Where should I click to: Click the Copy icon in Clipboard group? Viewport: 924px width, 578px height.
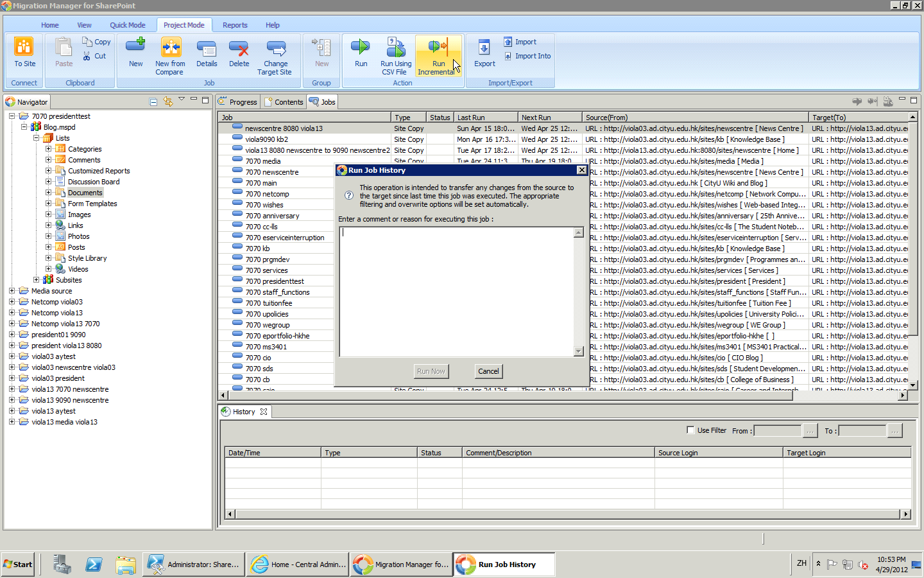click(x=87, y=41)
